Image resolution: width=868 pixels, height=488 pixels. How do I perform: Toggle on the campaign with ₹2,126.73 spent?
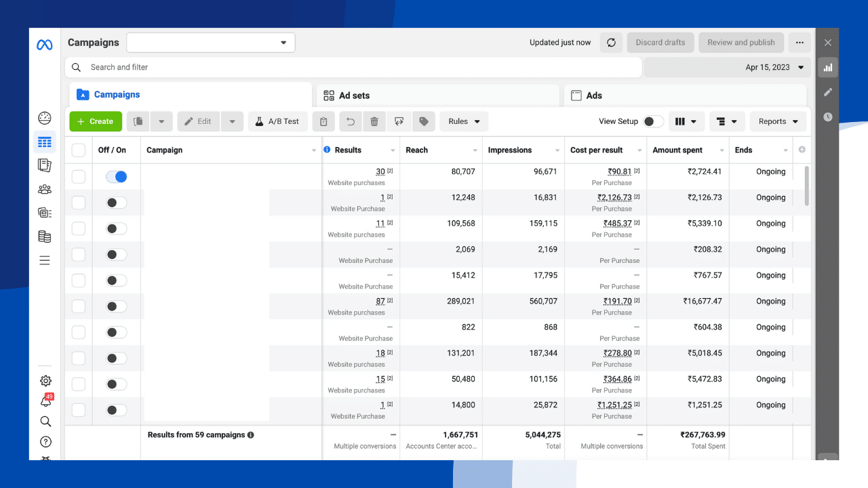(x=117, y=203)
